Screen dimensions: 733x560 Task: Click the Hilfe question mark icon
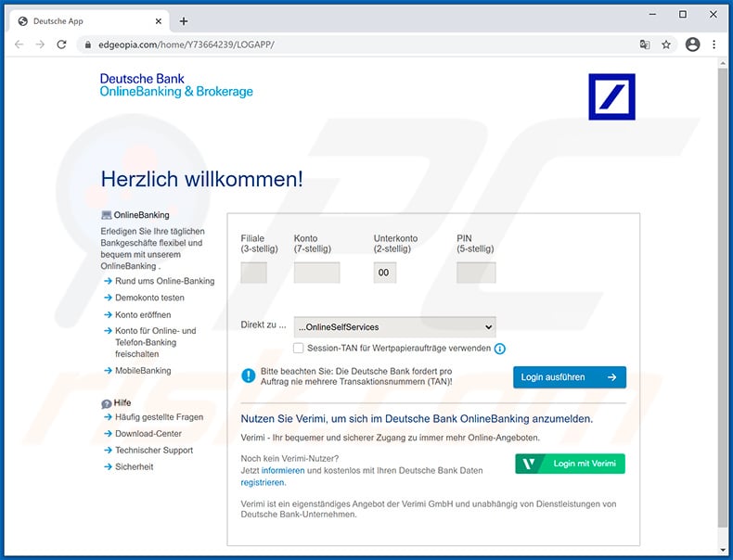106,403
